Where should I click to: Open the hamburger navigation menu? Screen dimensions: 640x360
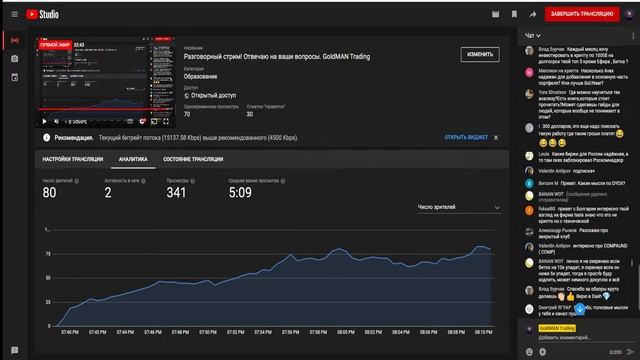point(15,14)
